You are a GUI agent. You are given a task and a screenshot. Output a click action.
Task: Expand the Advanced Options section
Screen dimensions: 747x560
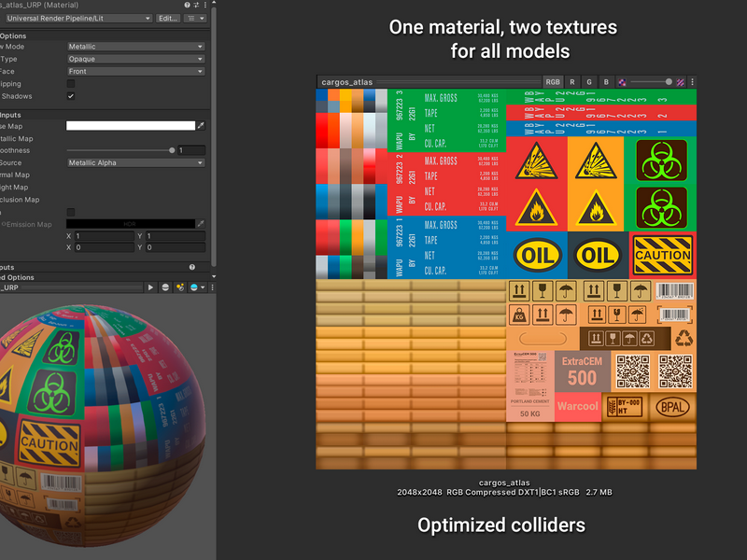click(x=17, y=277)
